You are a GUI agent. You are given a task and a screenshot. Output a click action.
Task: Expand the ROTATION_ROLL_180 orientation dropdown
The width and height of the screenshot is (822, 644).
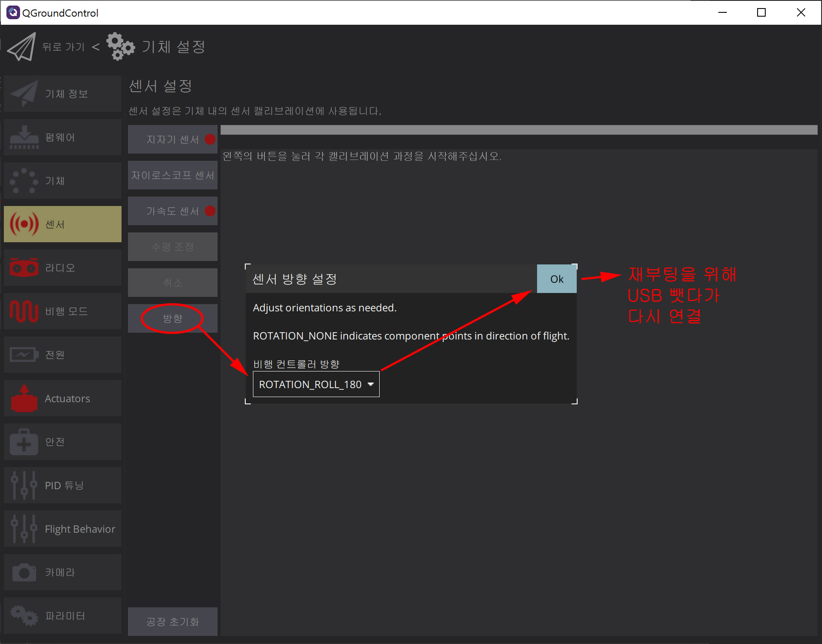click(316, 384)
